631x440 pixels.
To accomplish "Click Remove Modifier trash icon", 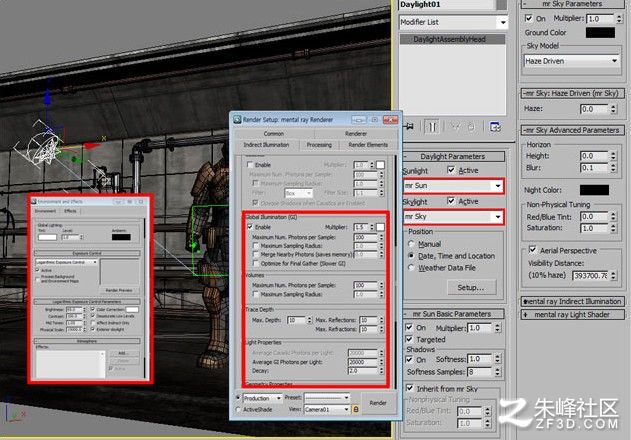I will [471, 127].
